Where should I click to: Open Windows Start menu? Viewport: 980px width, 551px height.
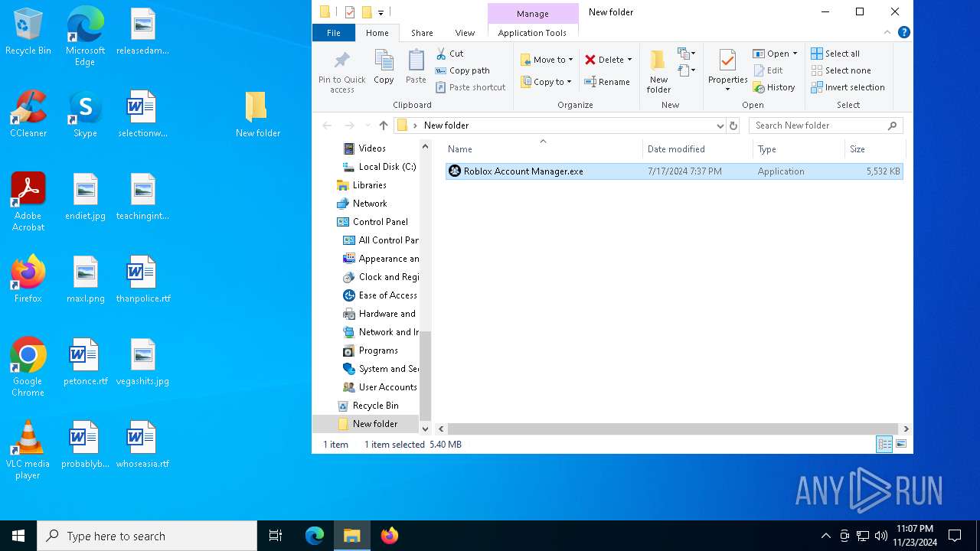coord(18,536)
